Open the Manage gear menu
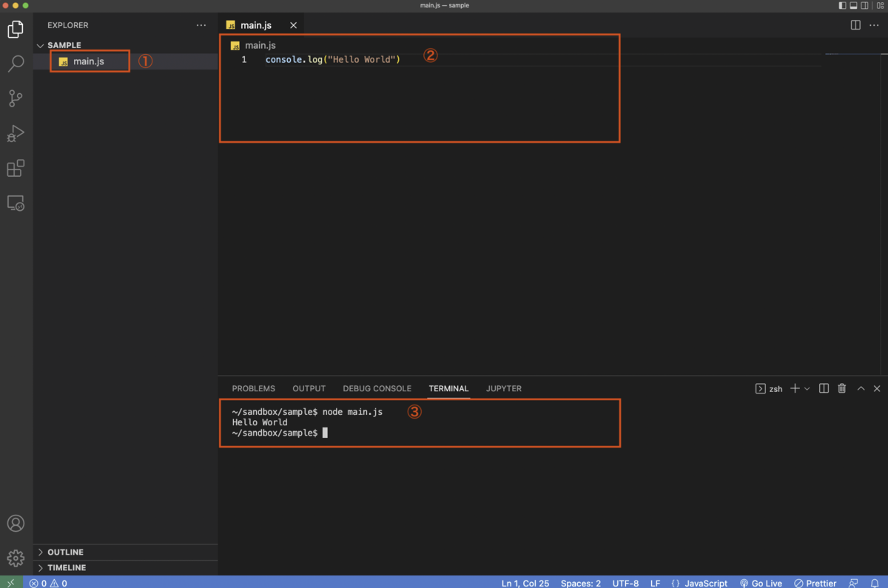The image size is (888, 588). point(16,558)
